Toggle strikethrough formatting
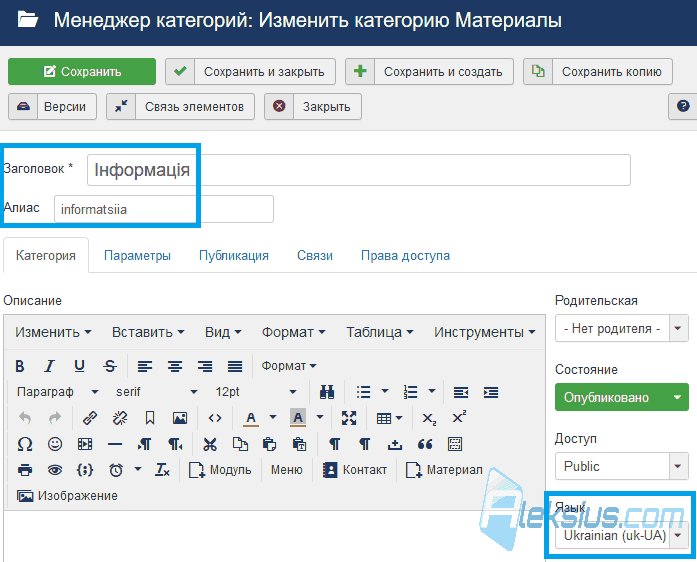The width and height of the screenshot is (697, 562). click(x=110, y=366)
